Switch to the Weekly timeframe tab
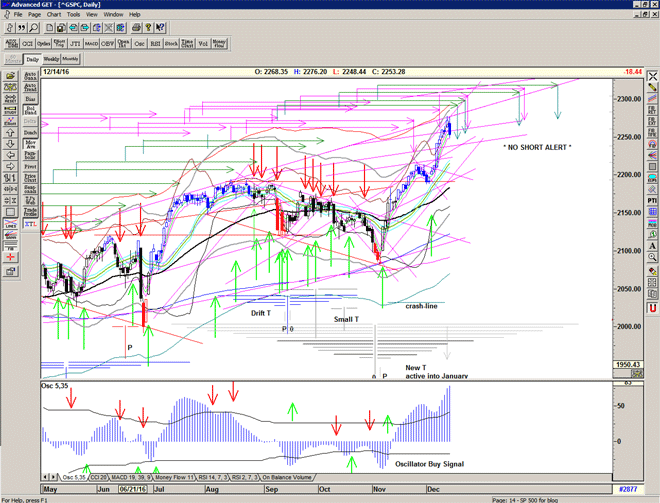 tap(52, 60)
